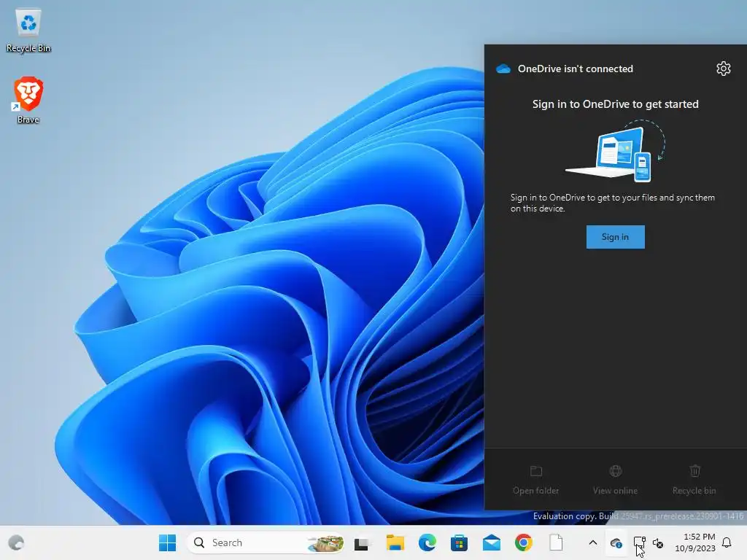Click the Sign in button in OneDrive
Image resolution: width=747 pixels, height=560 pixels.
point(615,237)
